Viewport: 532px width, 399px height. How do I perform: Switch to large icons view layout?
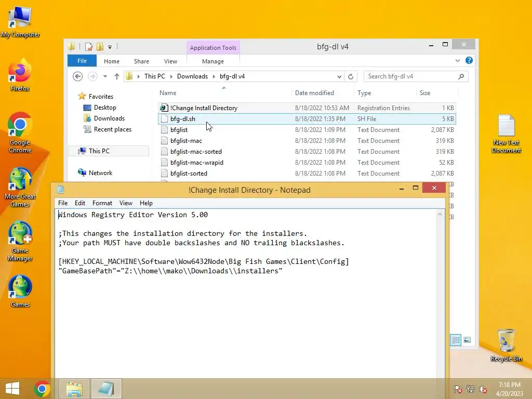pos(467,340)
